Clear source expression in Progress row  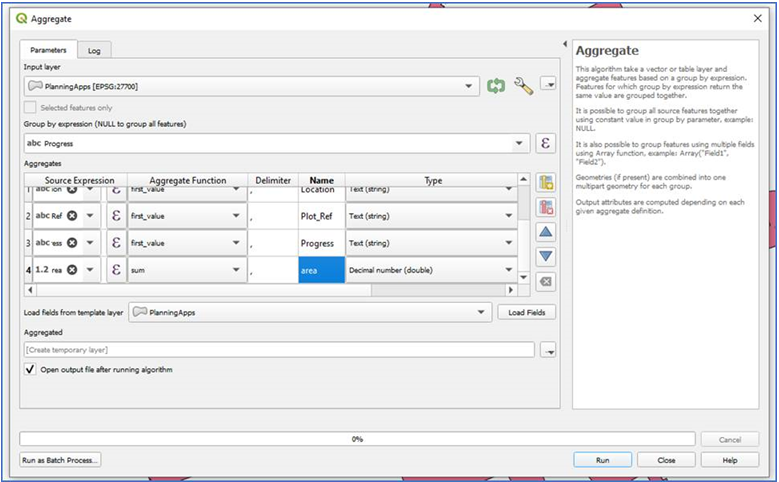point(72,242)
